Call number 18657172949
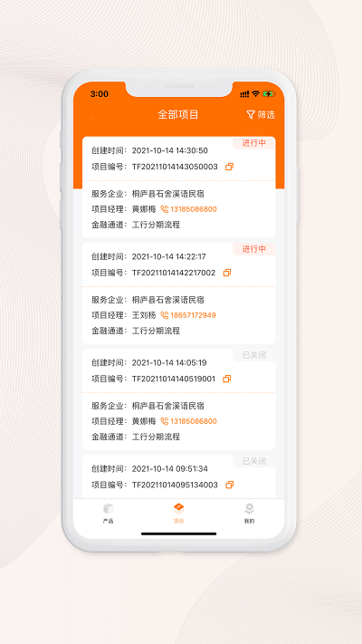The width and height of the screenshot is (362, 644). [194, 315]
